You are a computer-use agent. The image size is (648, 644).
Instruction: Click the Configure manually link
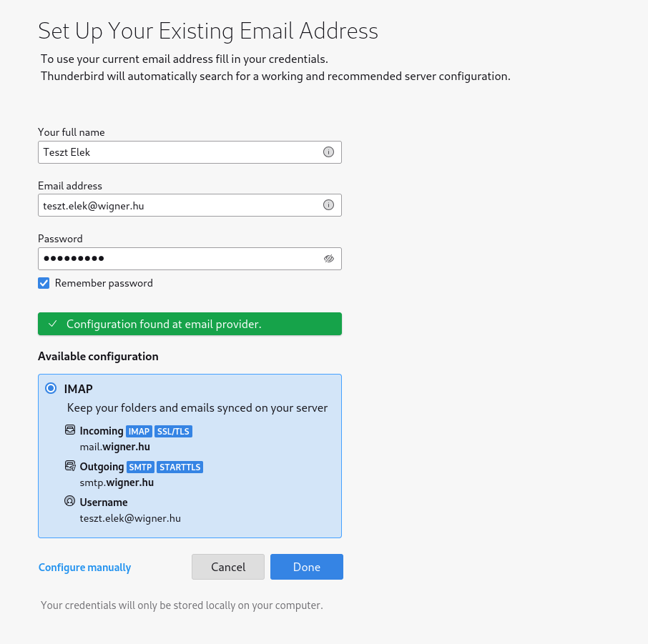click(84, 568)
